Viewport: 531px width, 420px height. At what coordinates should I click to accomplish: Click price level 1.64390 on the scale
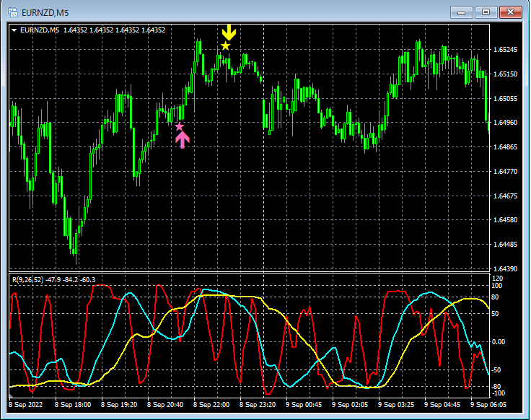tap(505, 269)
